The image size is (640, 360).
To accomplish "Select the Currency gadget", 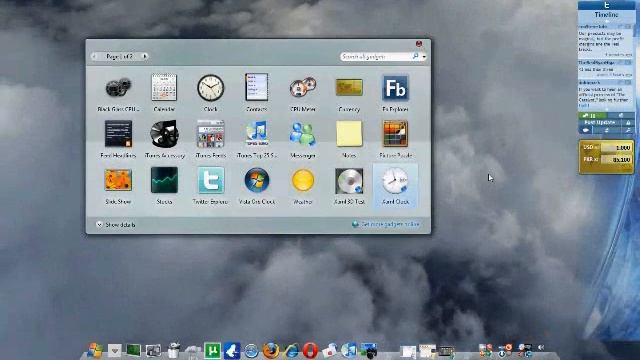I will [x=349, y=93].
